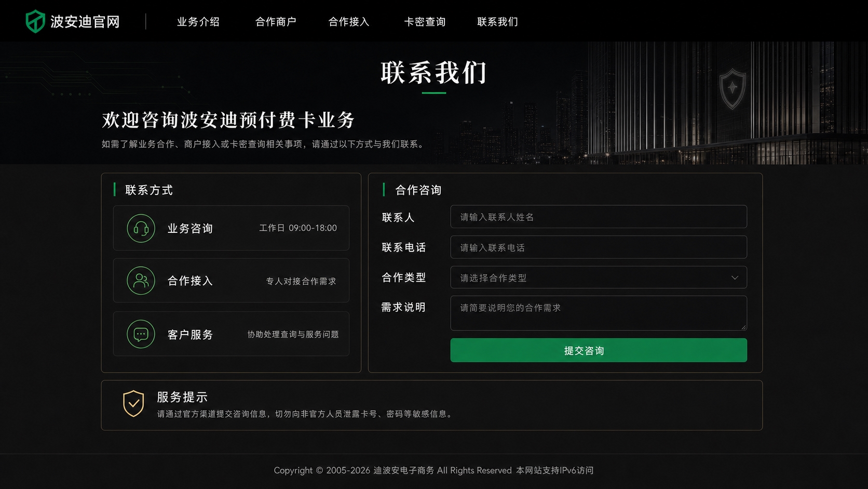Click the people icon for 合作接入
The height and width of the screenshot is (489, 868).
click(x=141, y=281)
